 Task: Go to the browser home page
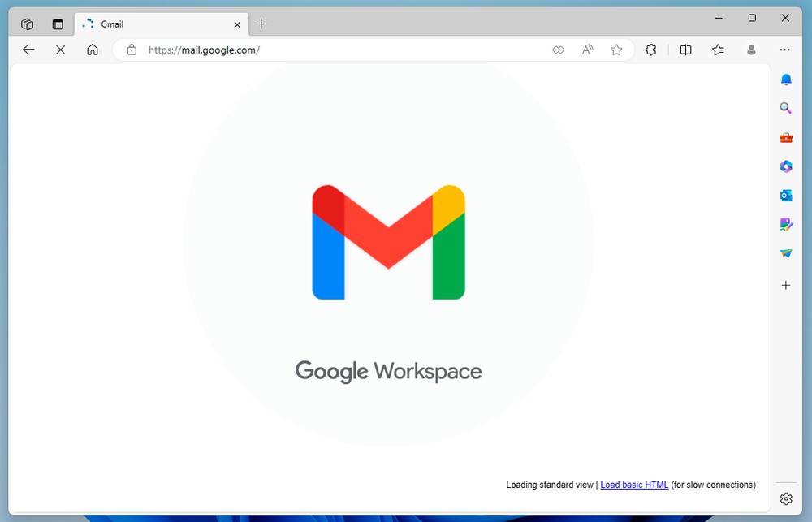point(93,50)
